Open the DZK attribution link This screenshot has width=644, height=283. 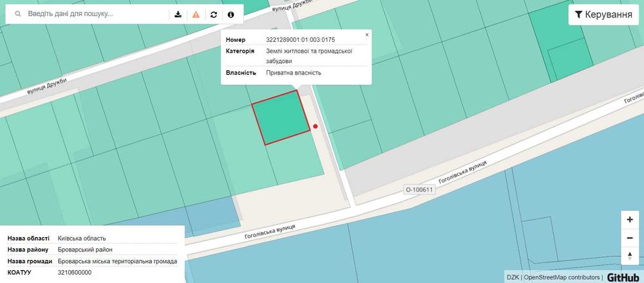[513, 277]
